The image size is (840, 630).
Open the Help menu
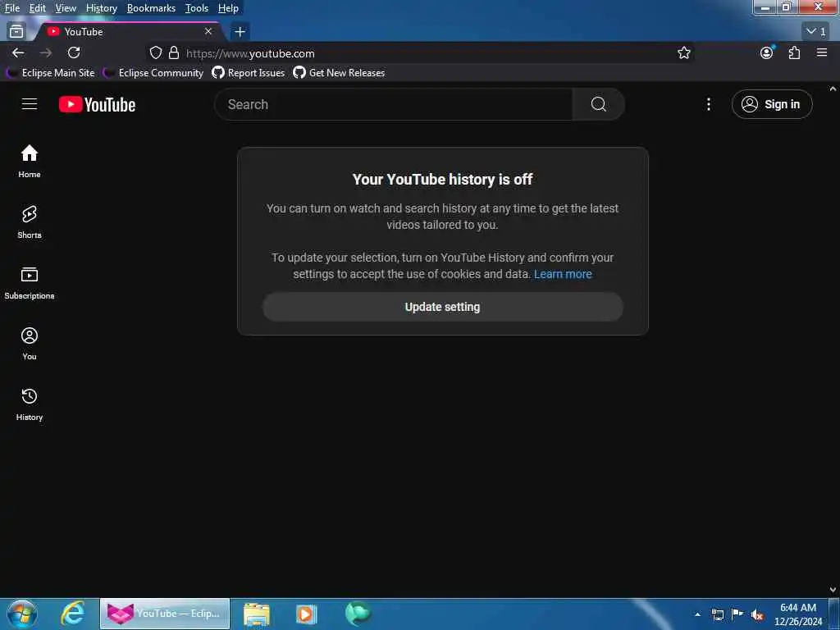click(x=228, y=8)
